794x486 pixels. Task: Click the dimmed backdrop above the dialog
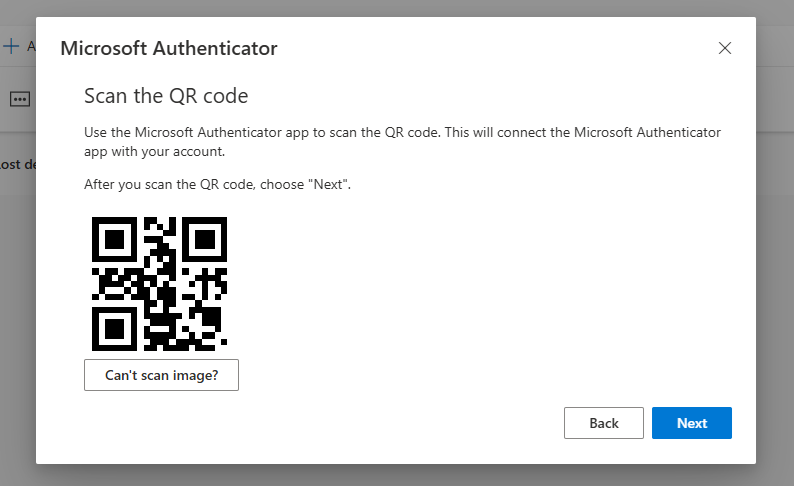400,8
